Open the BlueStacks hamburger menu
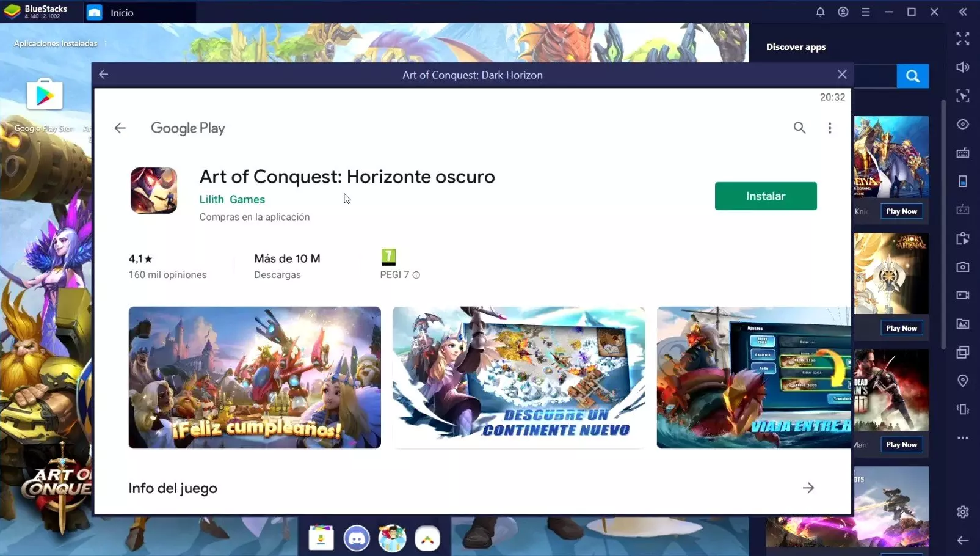The width and height of the screenshot is (980, 556). click(865, 12)
